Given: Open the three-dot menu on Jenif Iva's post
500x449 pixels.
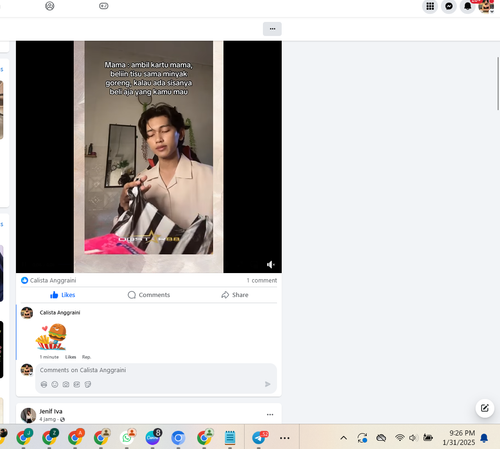Looking at the screenshot, I should coord(270,415).
